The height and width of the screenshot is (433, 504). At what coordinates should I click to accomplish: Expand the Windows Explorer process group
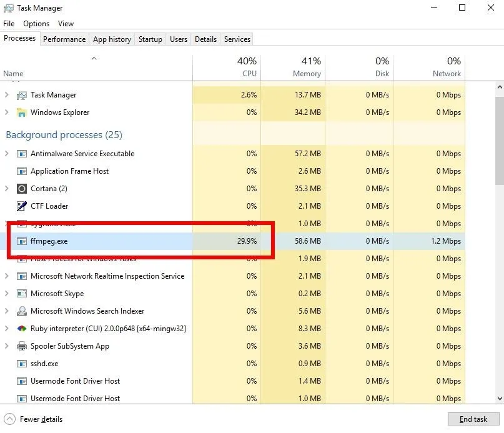coord(6,112)
